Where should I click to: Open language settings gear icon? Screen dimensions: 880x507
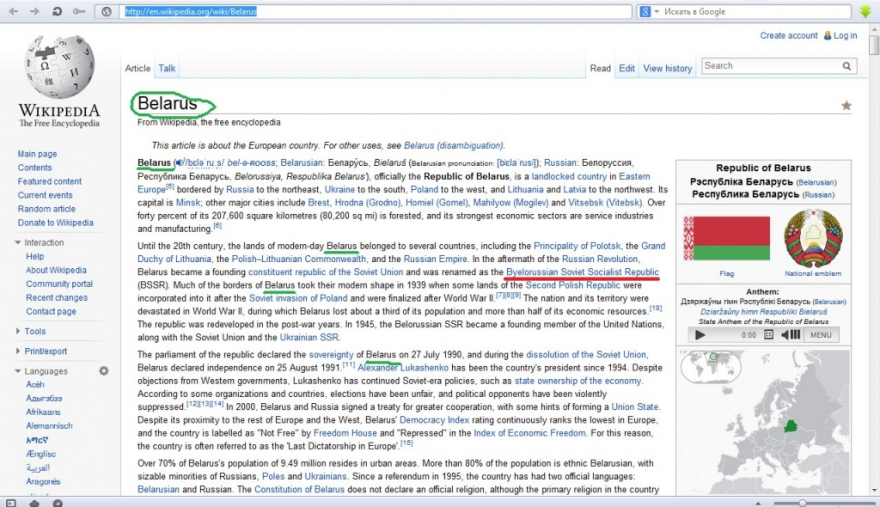(103, 371)
